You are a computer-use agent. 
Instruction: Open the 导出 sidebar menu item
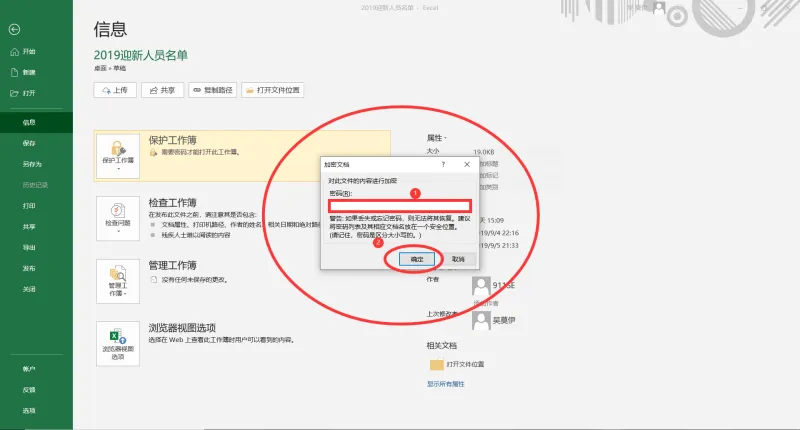point(29,247)
